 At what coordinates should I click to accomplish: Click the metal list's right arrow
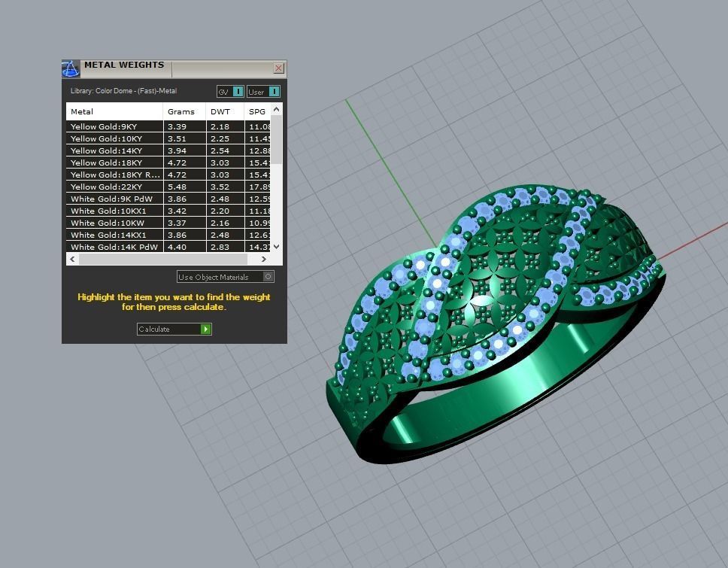coord(264,259)
